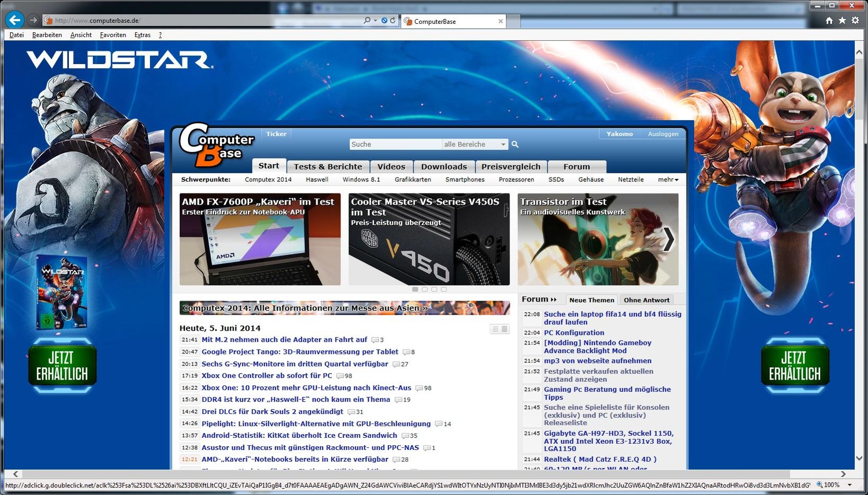Switch to Tests & Berichte tab
The image size is (868, 495).
(328, 167)
